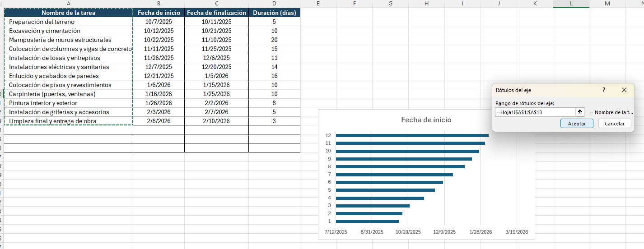The width and height of the screenshot is (644, 249).
Task: Select the column L header
Action: point(571,4)
